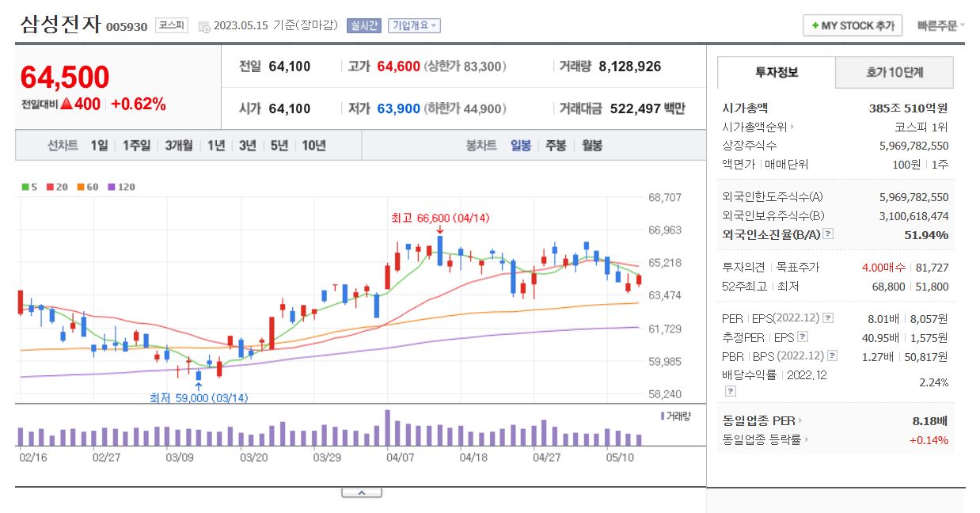980x513 pixels.
Task: Switch to the 투자정보 tab
Action: pyautogui.click(x=777, y=72)
